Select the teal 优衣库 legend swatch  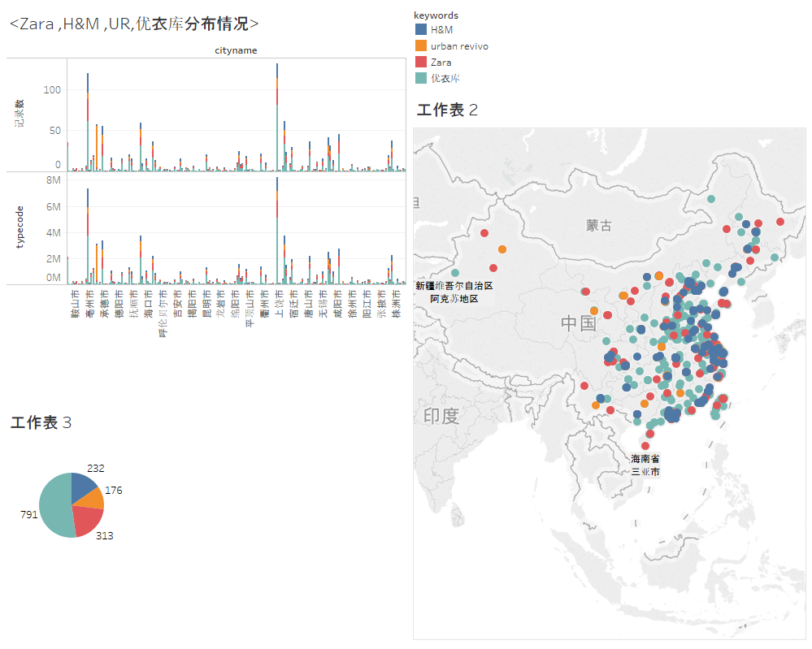420,78
